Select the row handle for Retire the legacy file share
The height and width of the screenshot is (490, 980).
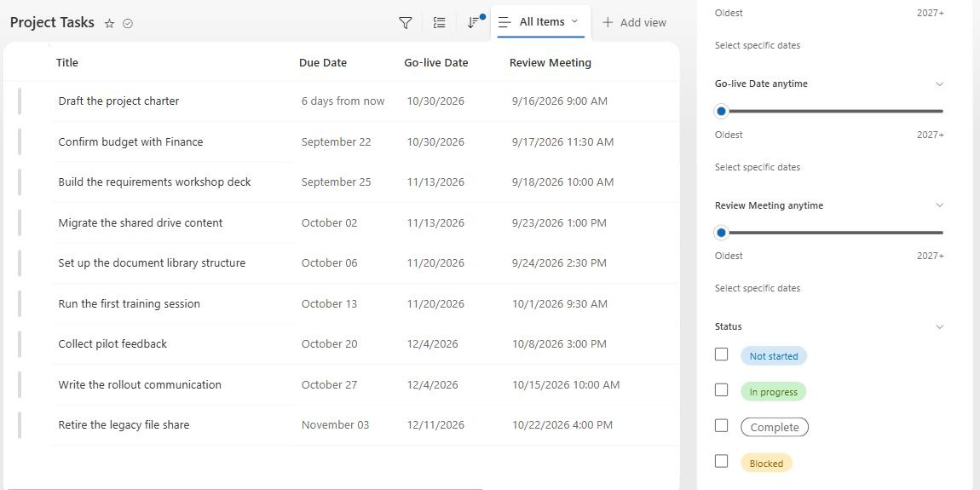tap(20, 425)
